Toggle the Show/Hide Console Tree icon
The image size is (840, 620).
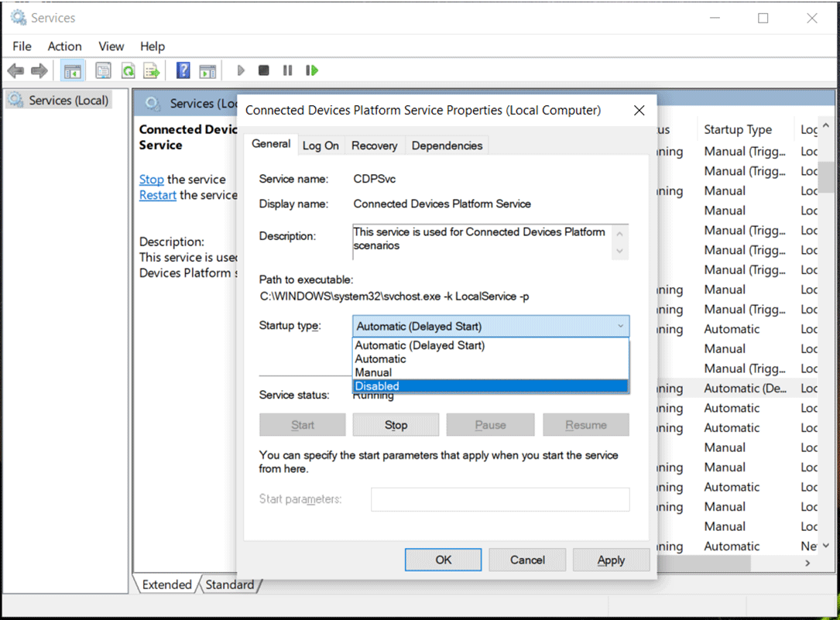(x=72, y=70)
